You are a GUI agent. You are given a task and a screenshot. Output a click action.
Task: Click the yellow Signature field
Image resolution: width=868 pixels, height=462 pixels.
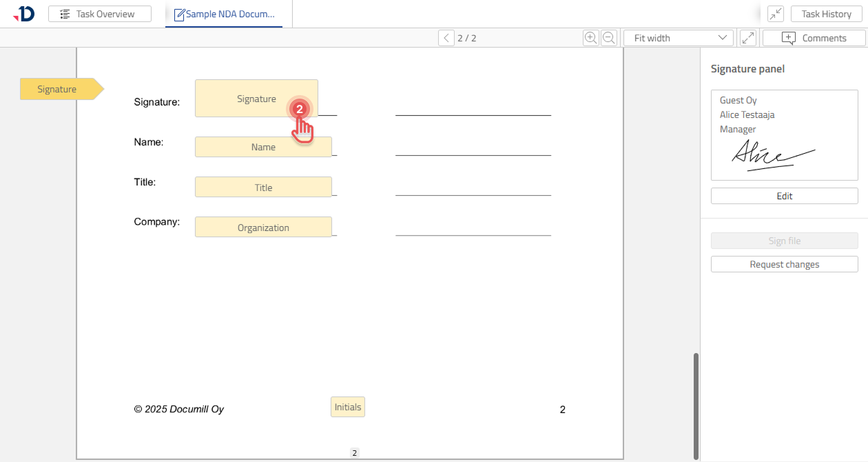click(x=256, y=98)
